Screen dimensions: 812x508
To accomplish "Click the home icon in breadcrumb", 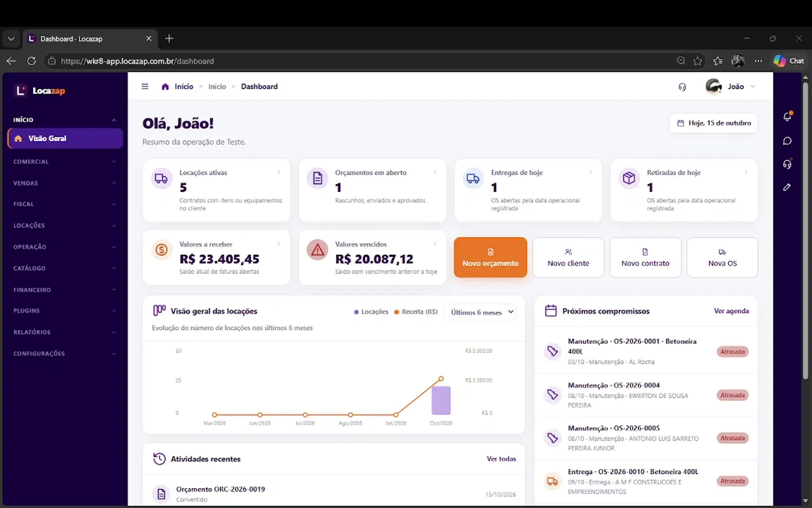I will tap(165, 87).
